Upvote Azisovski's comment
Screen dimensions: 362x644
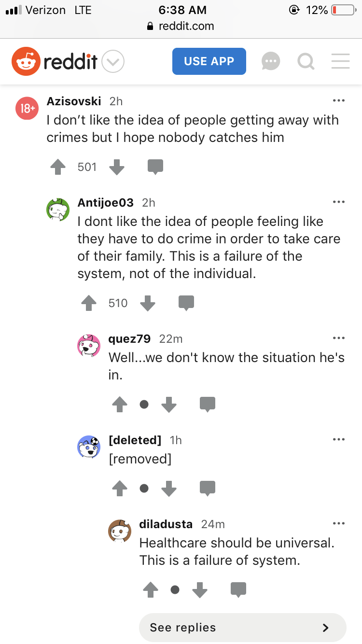point(58,167)
